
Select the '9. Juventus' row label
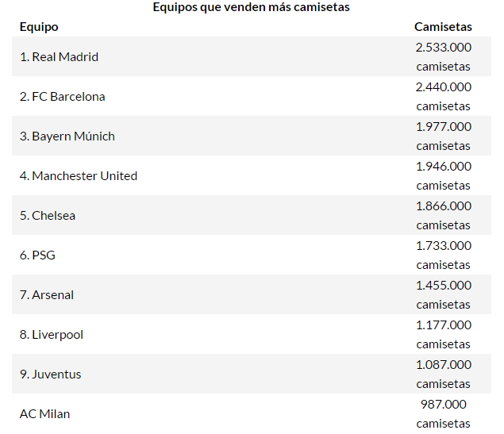51,374
